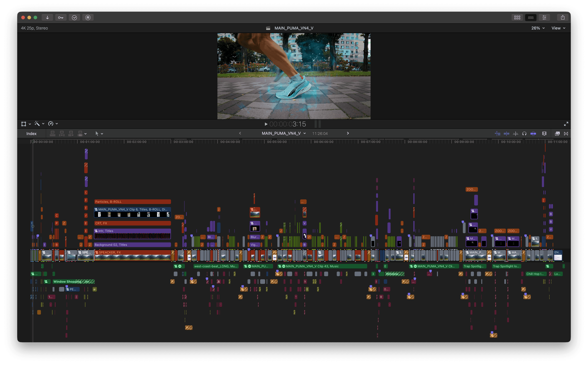The height and width of the screenshot is (365, 588).
Task: Click the Share export icon
Action: [x=563, y=17]
